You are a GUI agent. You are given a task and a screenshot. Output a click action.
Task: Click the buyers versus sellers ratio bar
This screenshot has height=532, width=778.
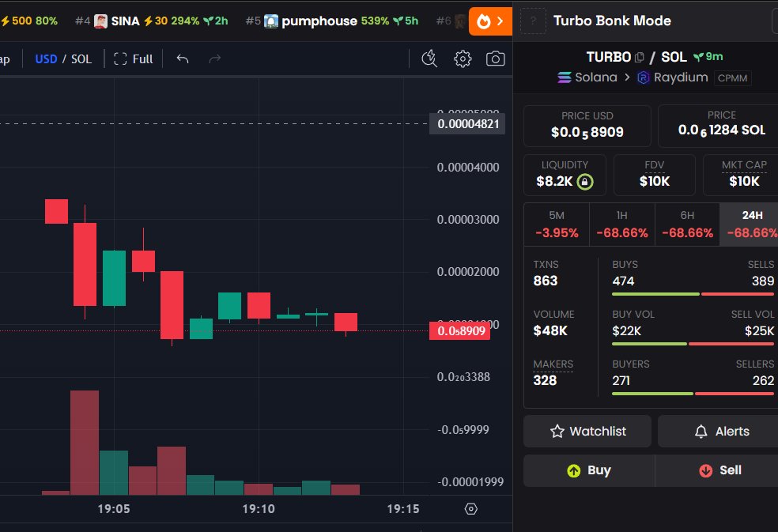[x=693, y=394]
